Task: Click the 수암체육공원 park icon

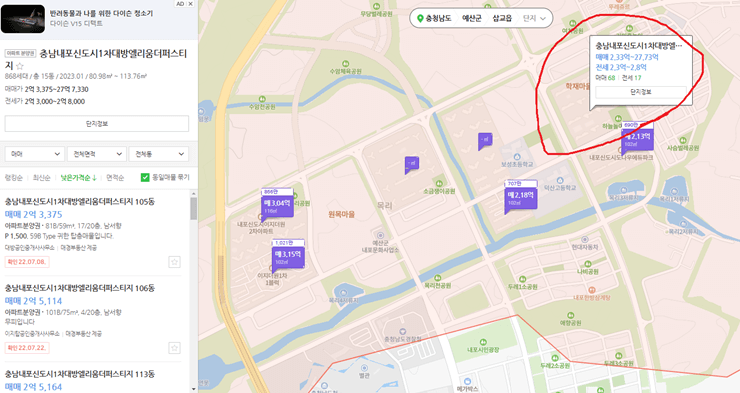Action: coord(345,64)
